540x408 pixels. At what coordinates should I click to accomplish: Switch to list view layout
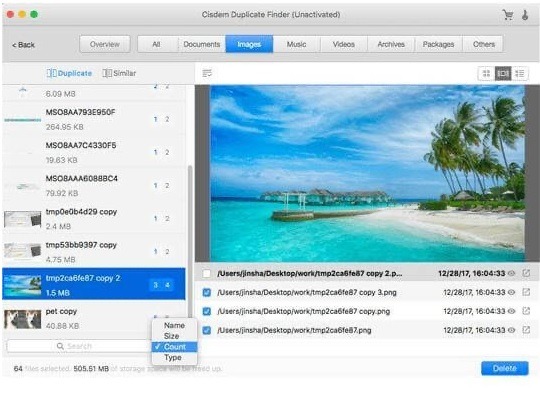519,73
